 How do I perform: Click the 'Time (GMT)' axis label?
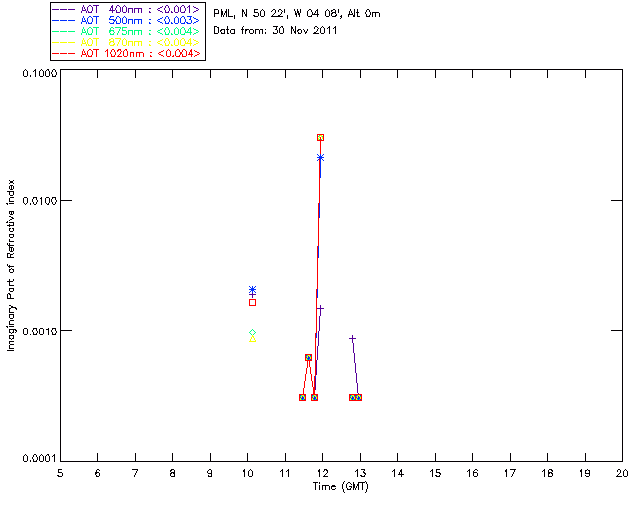click(340, 487)
